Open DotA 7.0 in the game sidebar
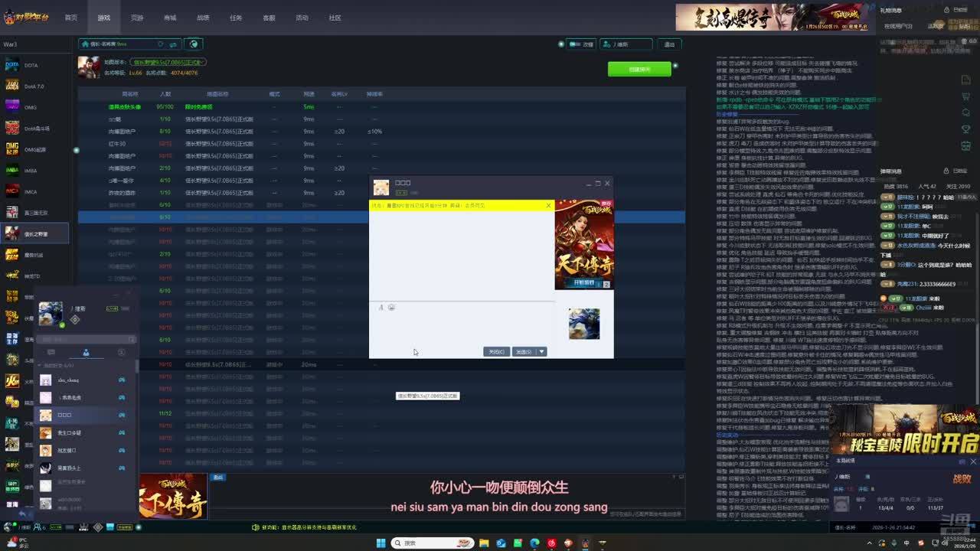Image resolution: width=980 pixels, height=551 pixels. tap(34, 86)
